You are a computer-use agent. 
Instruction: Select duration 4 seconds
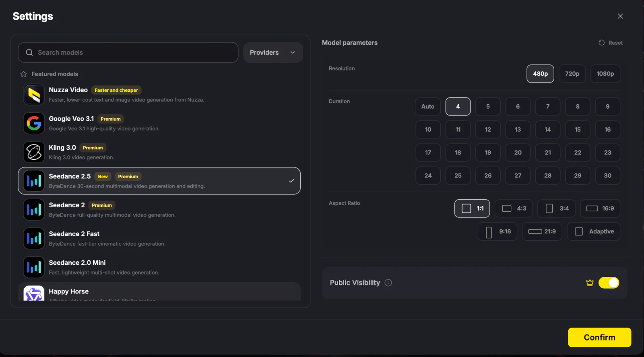(x=458, y=107)
